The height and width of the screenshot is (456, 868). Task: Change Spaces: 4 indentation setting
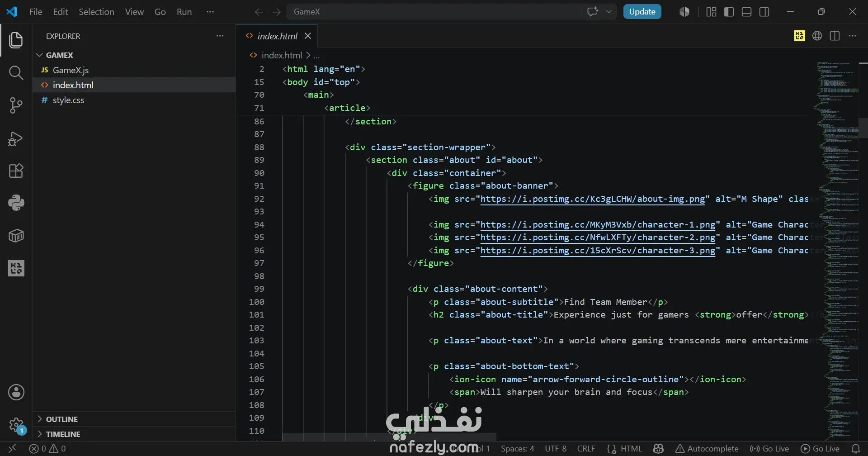(517, 448)
